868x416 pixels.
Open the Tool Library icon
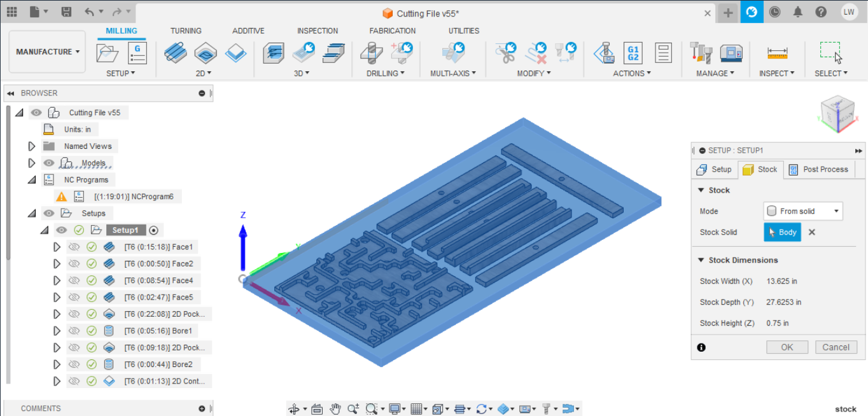pos(701,53)
